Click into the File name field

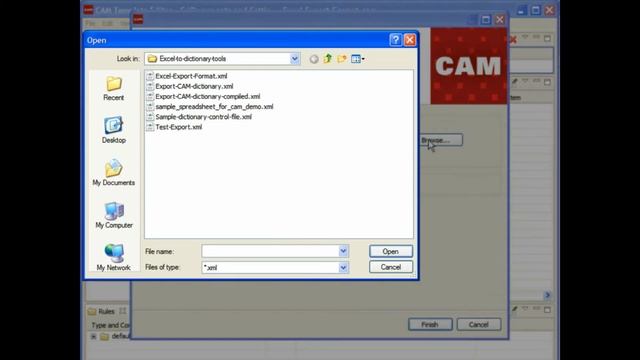270,251
